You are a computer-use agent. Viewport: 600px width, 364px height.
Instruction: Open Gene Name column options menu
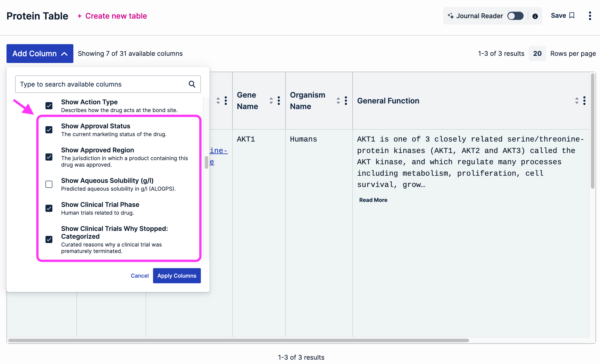[x=279, y=101]
